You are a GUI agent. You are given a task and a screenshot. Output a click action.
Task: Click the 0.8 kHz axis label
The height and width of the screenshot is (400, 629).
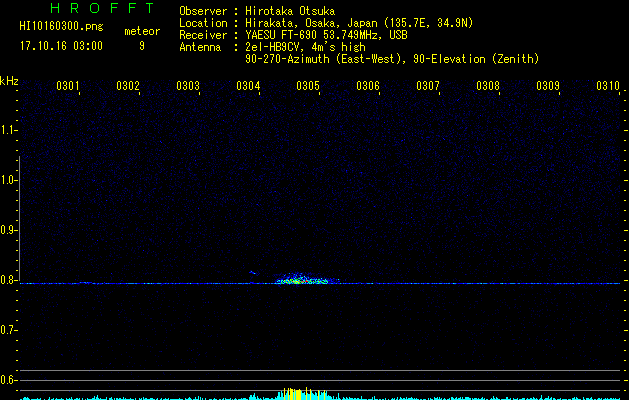pyautogui.click(x=8, y=280)
